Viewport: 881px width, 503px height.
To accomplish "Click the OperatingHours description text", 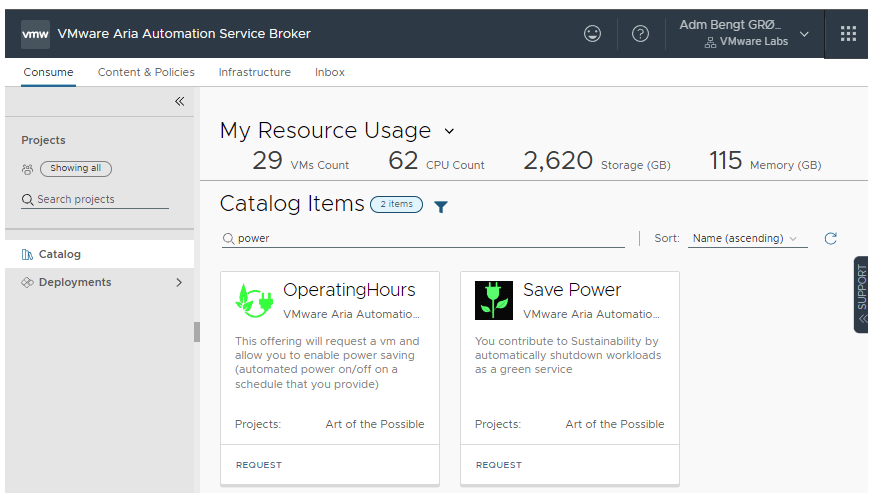I will [x=327, y=363].
